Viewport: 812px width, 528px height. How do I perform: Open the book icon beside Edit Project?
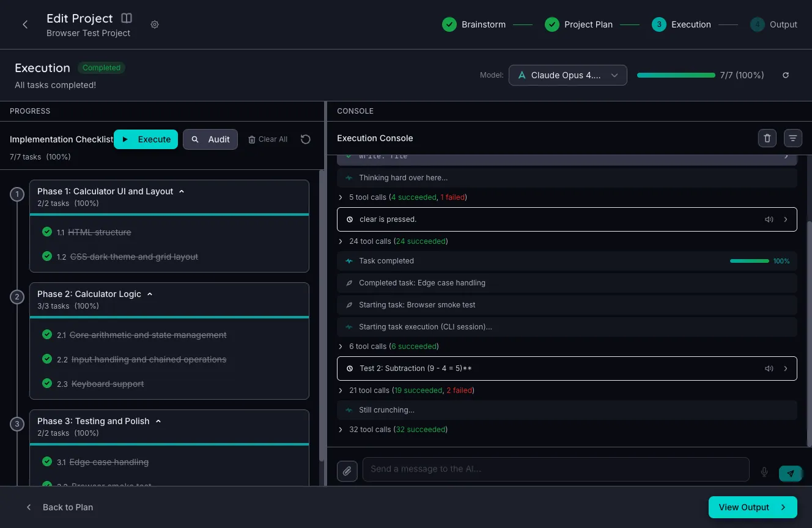click(127, 18)
